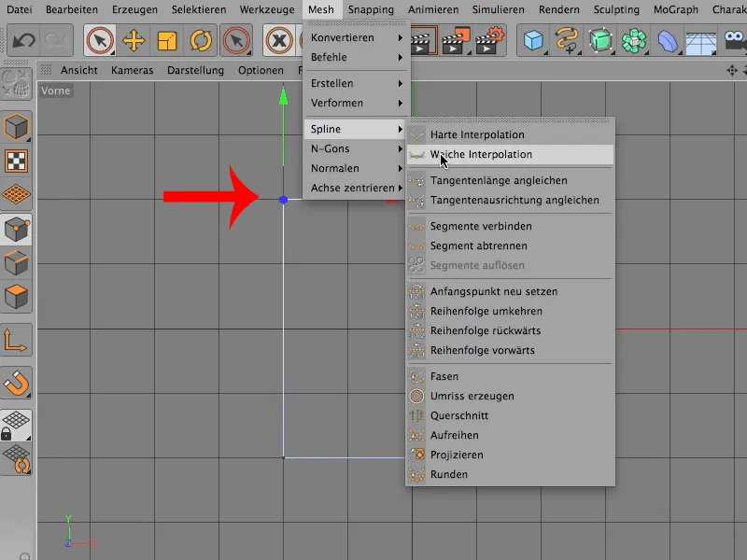
Task: Open viewport Ansicht menu
Action: (78, 71)
